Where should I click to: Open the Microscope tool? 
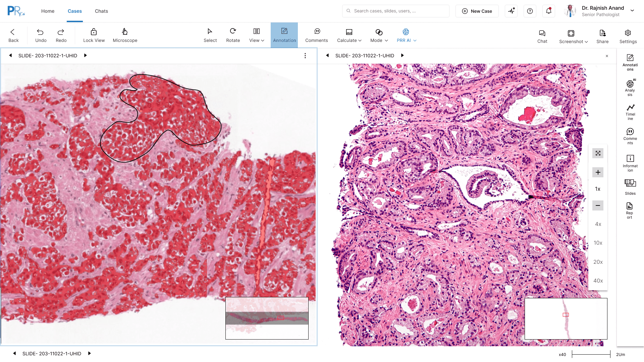click(x=125, y=35)
